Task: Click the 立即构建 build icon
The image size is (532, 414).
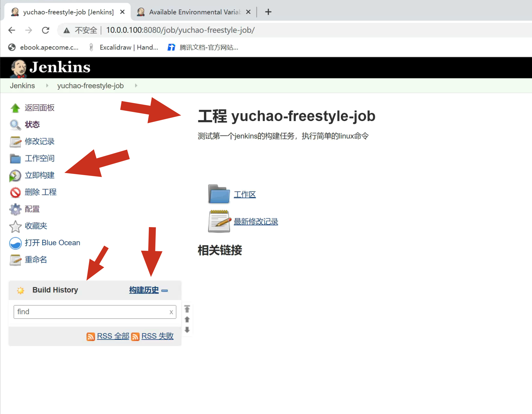Action: point(15,175)
